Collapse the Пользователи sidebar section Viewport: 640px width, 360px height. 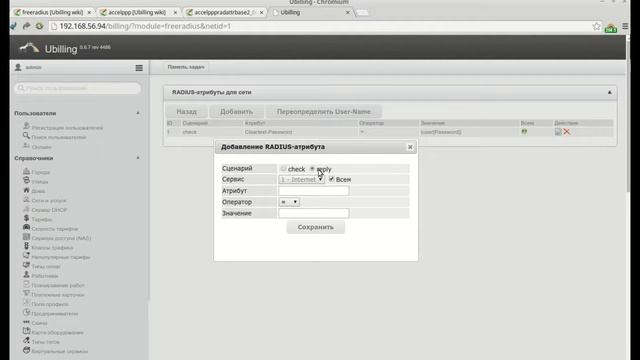click(x=138, y=113)
